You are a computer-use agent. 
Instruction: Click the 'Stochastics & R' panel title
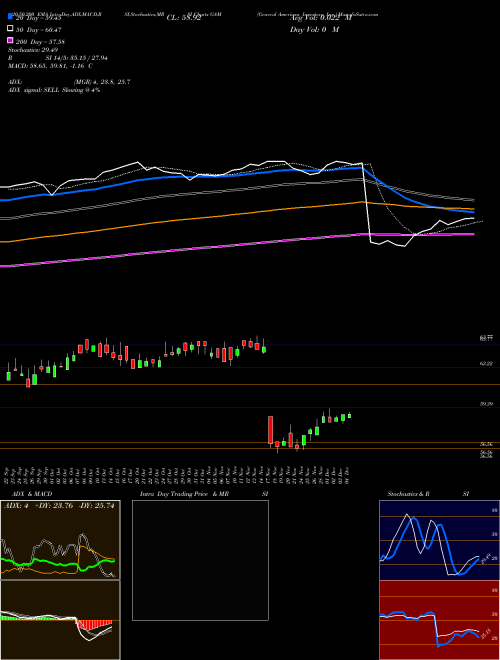(408, 494)
